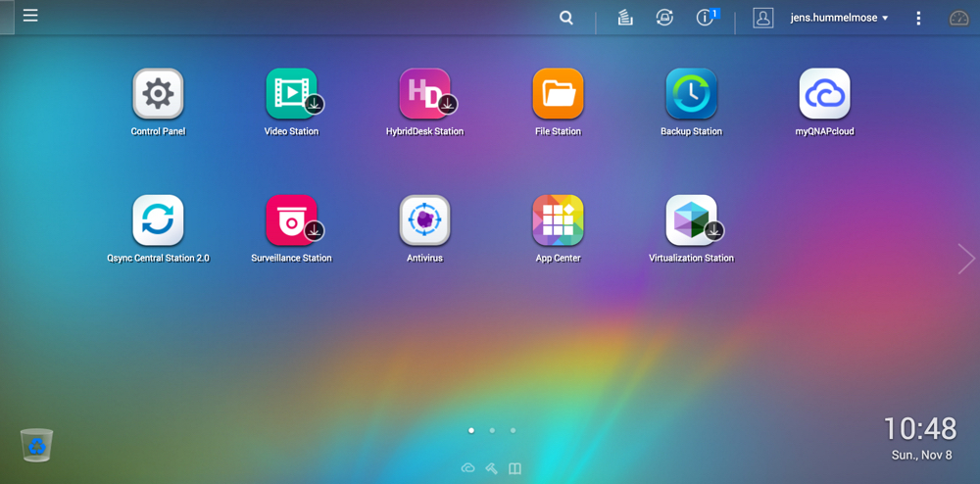
Task: Open the Antivirus app
Action: point(424,220)
